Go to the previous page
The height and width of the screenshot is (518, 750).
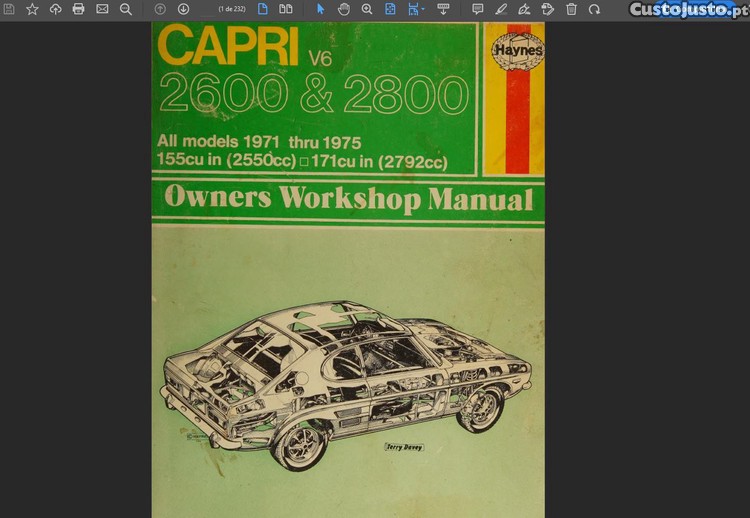160,9
